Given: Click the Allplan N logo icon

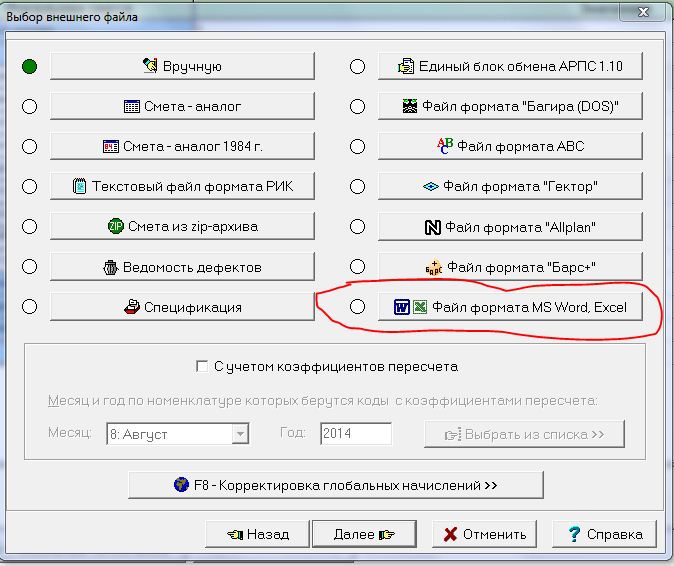Looking at the screenshot, I should [x=432, y=227].
